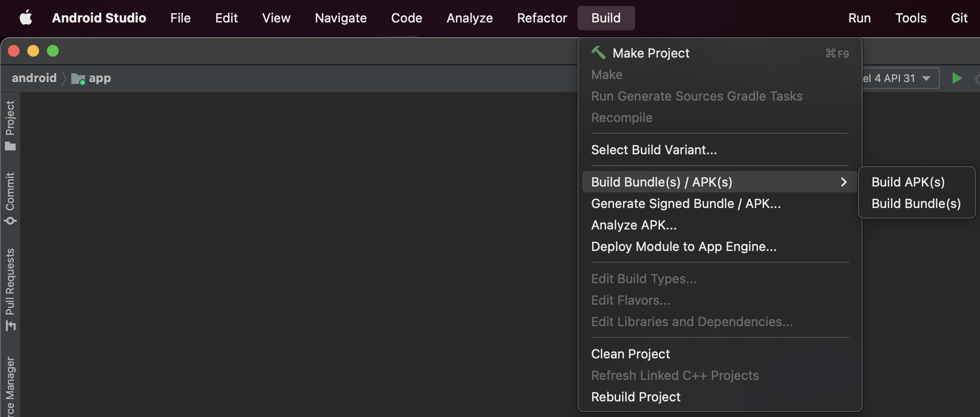Open the Apple menu
This screenshot has width=980, height=417.
pos(26,18)
